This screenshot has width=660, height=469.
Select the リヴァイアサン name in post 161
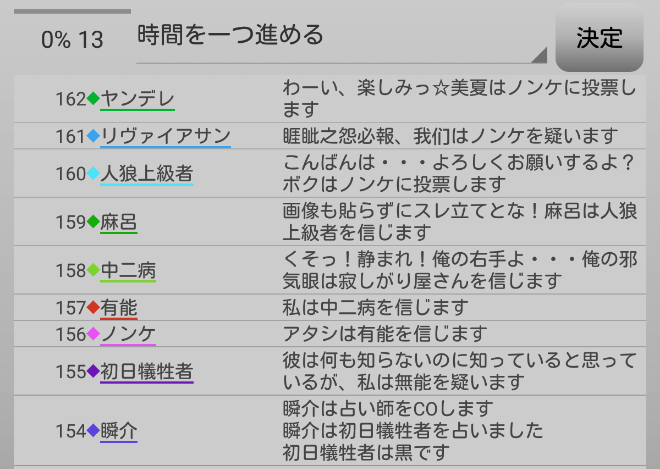165,136
